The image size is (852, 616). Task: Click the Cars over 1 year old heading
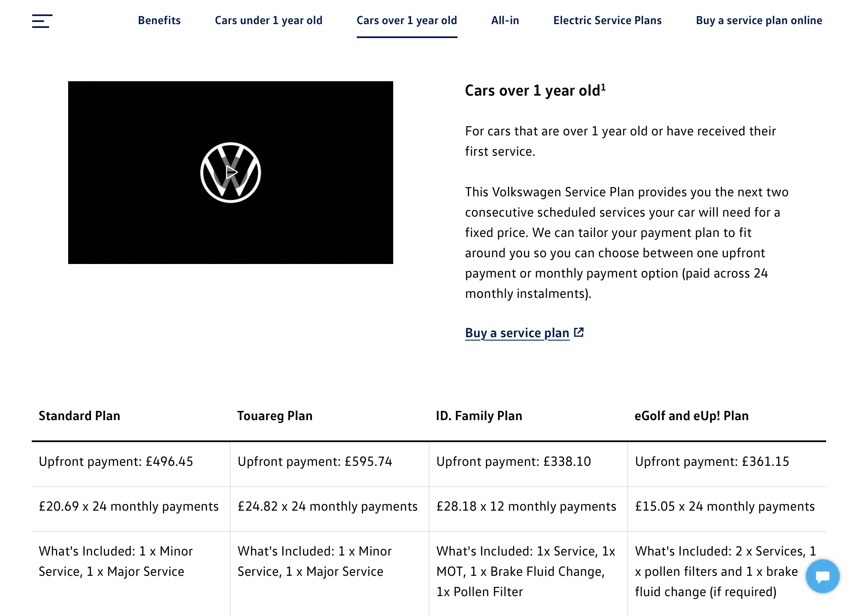(535, 91)
